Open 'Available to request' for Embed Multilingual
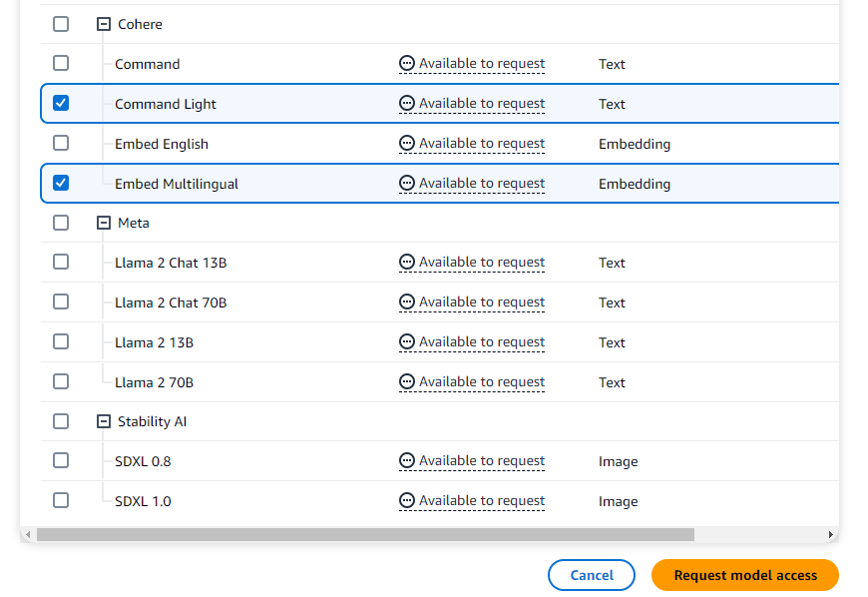Screen dimensions: 868x597 (482, 184)
